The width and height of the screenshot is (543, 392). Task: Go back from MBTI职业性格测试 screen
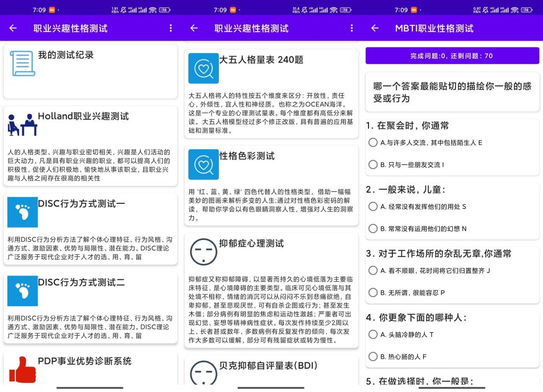[375, 28]
